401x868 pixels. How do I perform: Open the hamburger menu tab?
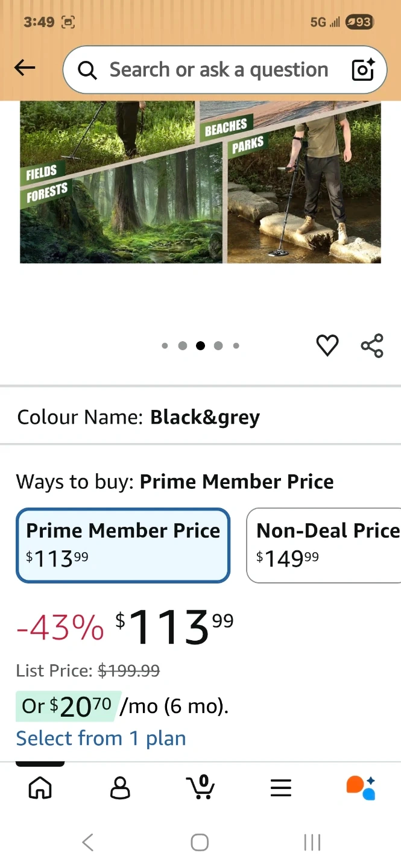pos(280,787)
